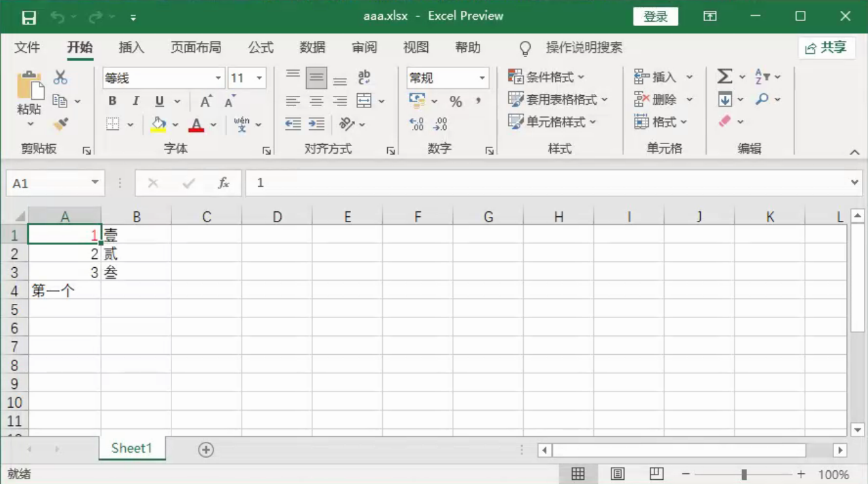
Task: Switch to the 插入 ribbon tab
Action: [x=131, y=48]
